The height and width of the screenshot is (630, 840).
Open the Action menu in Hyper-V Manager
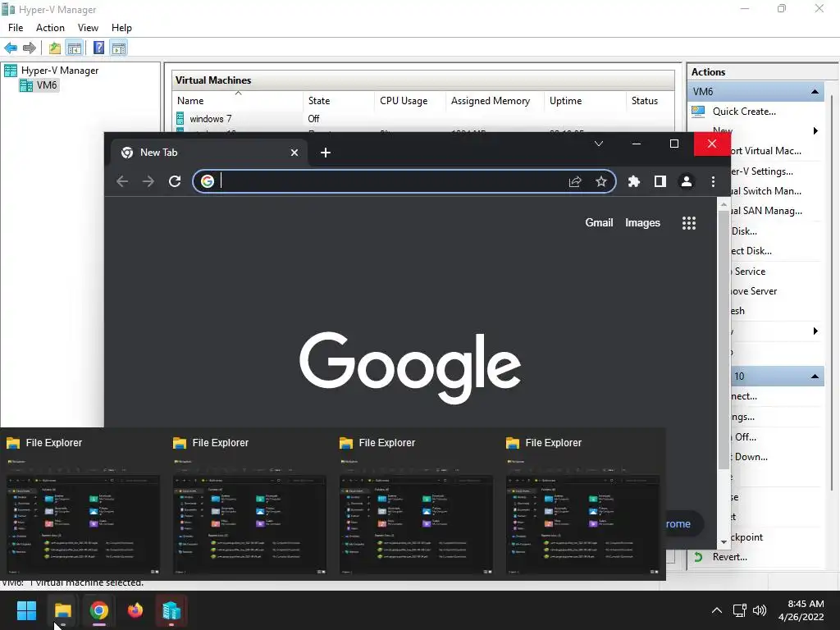[50, 28]
